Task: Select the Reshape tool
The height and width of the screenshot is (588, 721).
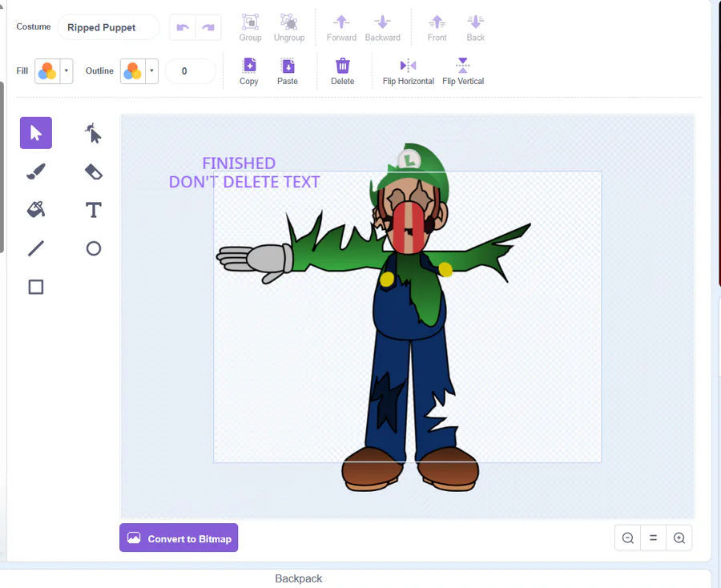Action: pyautogui.click(x=94, y=133)
